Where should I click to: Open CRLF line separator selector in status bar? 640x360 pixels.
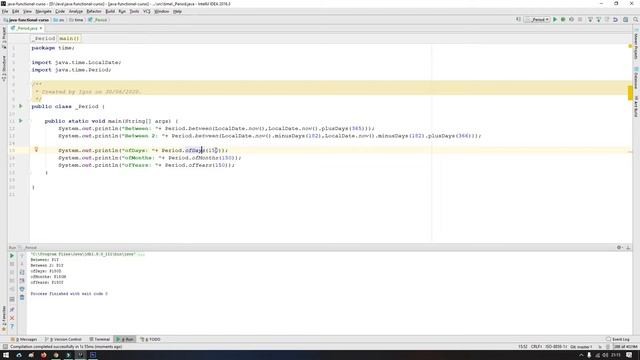tap(536, 347)
